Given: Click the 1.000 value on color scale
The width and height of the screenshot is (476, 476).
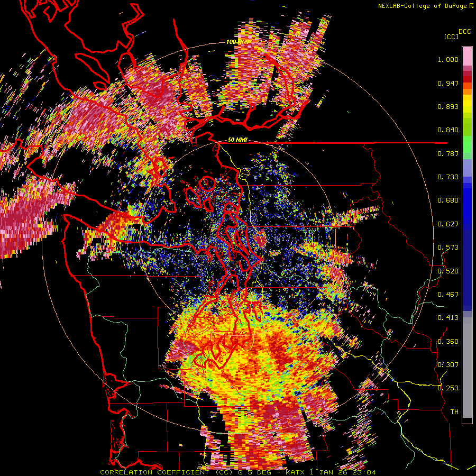Looking at the screenshot, I should (448, 59).
